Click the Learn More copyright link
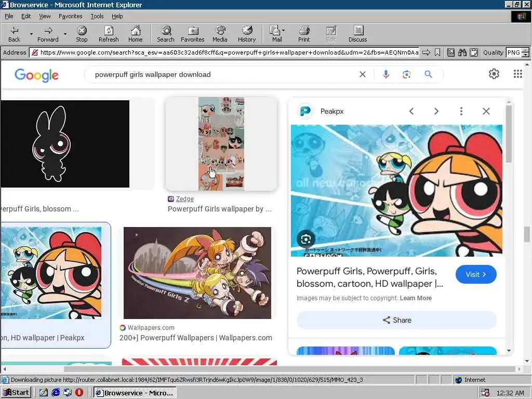The height and width of the screenshot is (399, 532). click(416, 298)
